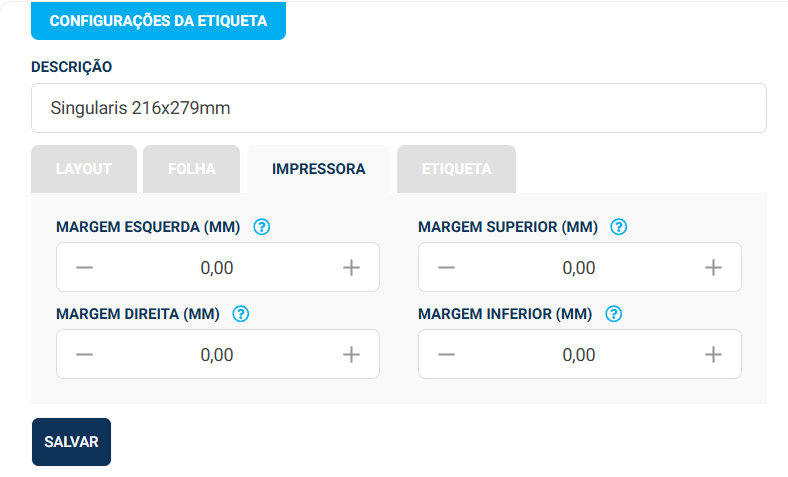Image resolution: width=788 pixels, height=477 pixels.
Task: Click the Configurações da Etiqueta button
Action: tap(158, 21)
